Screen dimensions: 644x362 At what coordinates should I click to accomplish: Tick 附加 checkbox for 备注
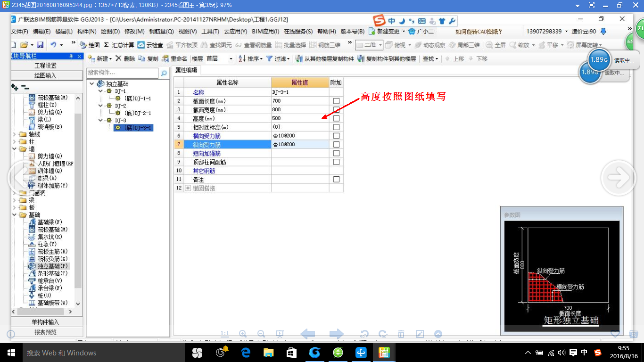(x=336, y=179)
